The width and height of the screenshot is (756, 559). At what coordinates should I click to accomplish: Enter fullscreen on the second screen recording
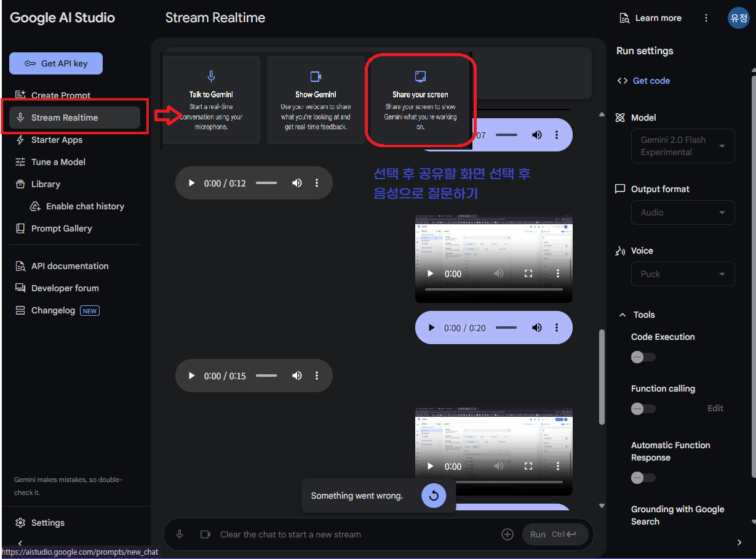[x=528, y=466]
